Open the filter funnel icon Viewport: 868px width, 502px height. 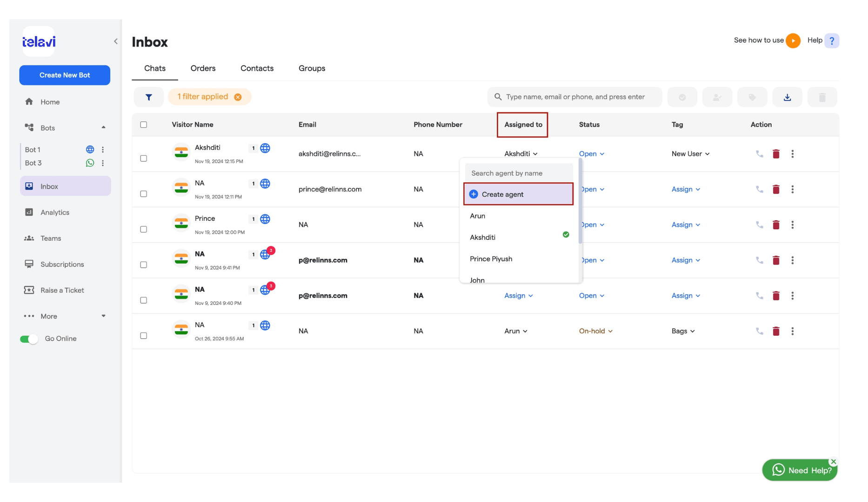(x=149, y=97)
